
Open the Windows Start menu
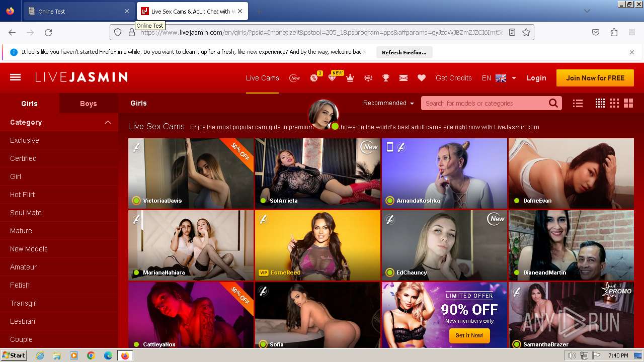coord(14,355)
